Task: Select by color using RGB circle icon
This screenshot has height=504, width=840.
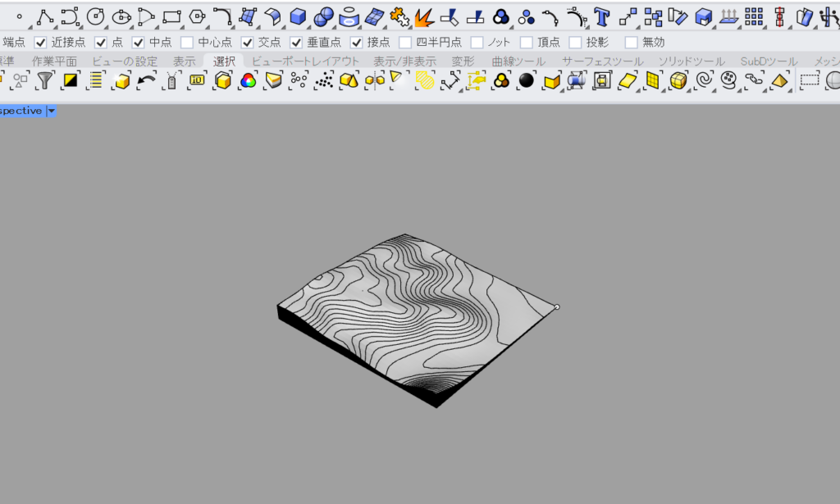Action: (x=248, y=79)
